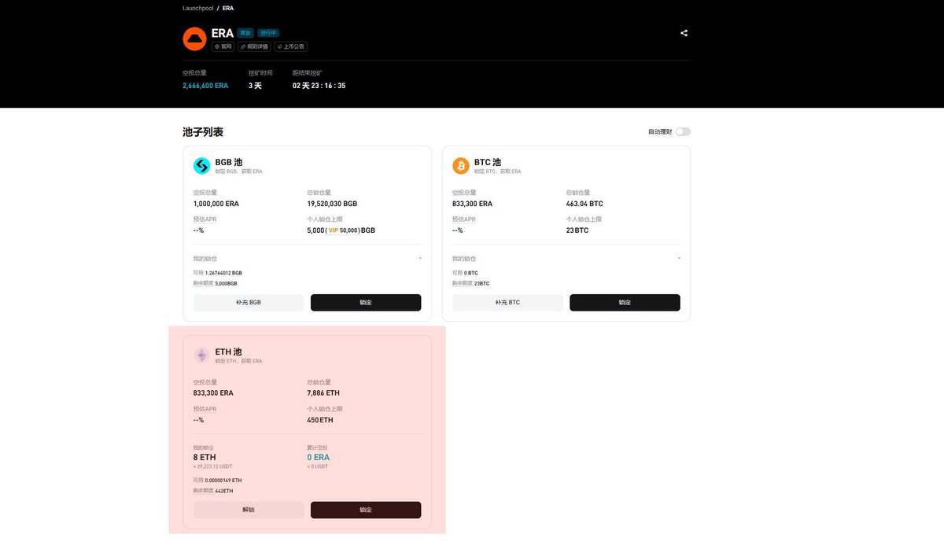Click the VIP 50,000 limit label
The image size is (944, 560).
coord(343,230)
